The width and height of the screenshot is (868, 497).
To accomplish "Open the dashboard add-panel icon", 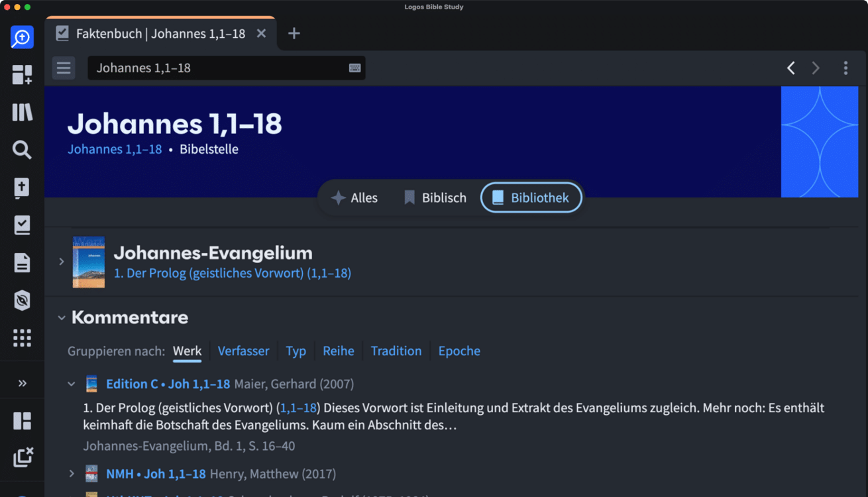I will click(22, 75).
